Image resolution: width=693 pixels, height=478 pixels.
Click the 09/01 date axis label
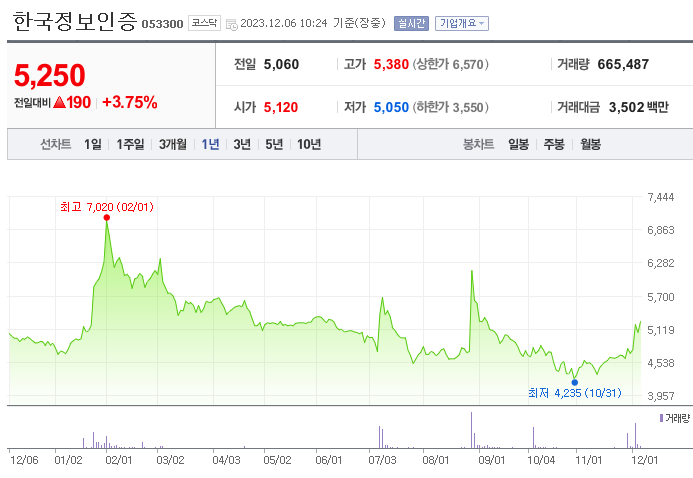(x=491, y=460)
